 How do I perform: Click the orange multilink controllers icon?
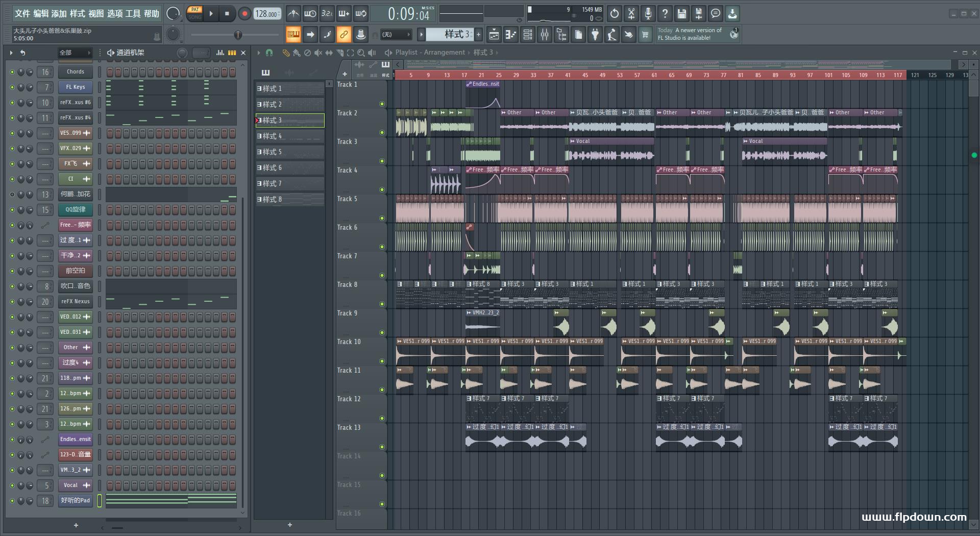tap(344, 35)
